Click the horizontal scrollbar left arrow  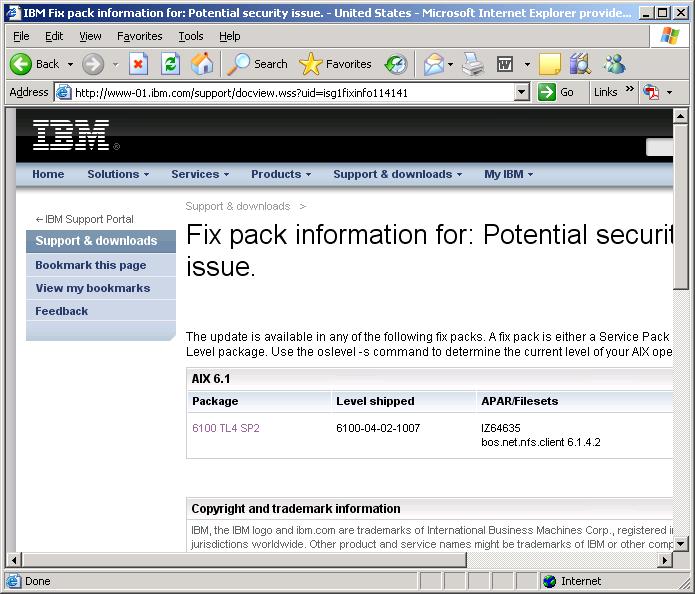tap(14, 560)
